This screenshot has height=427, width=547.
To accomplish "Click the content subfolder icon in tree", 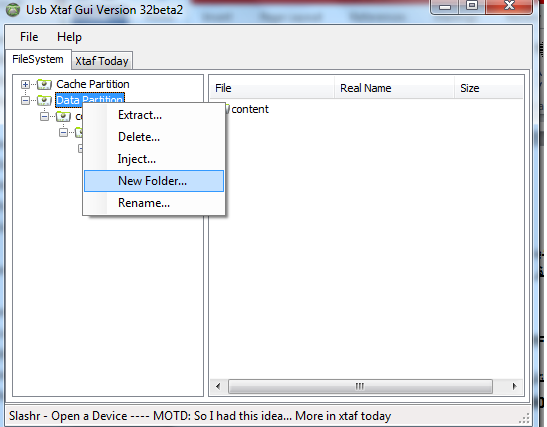I will [63, 117].
